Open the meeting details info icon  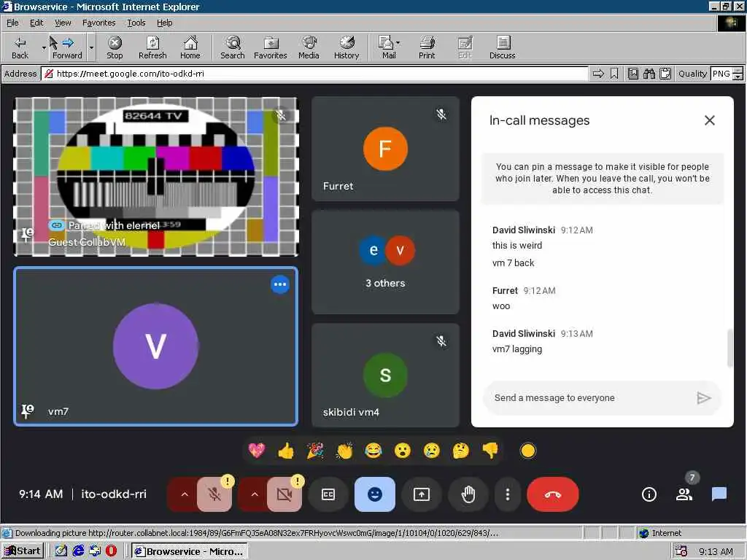(x=649, y=495)
